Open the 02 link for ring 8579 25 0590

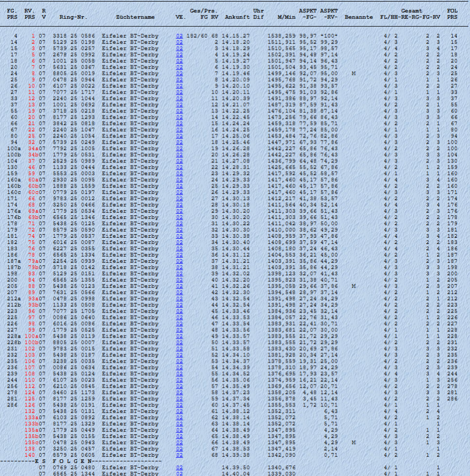pos(180,230)
